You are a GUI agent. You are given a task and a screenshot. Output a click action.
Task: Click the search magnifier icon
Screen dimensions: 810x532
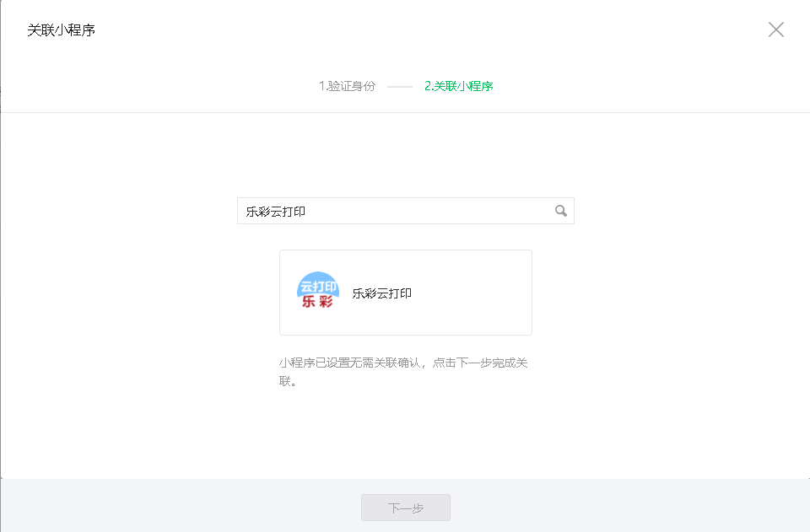coord(561,211)
